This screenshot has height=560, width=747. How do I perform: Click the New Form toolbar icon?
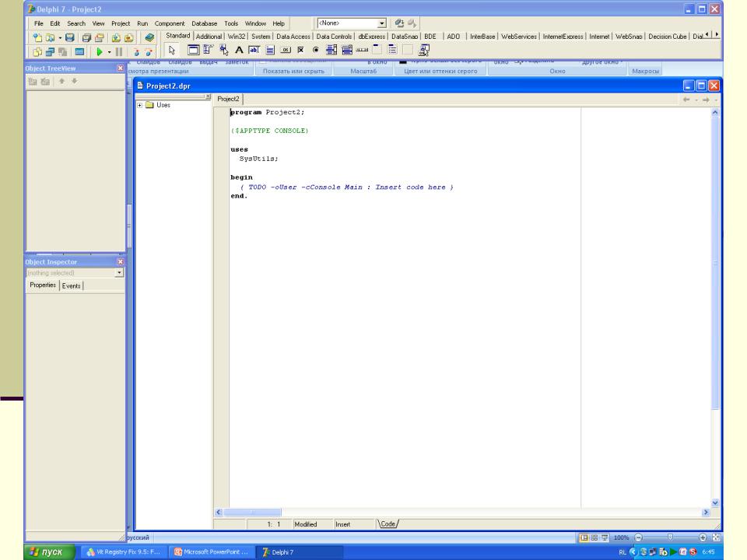coord(79,51)
